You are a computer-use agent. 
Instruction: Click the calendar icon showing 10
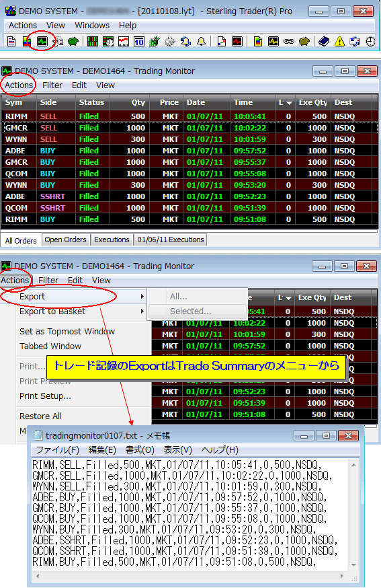pyautogui.click(x=139, y=41)
